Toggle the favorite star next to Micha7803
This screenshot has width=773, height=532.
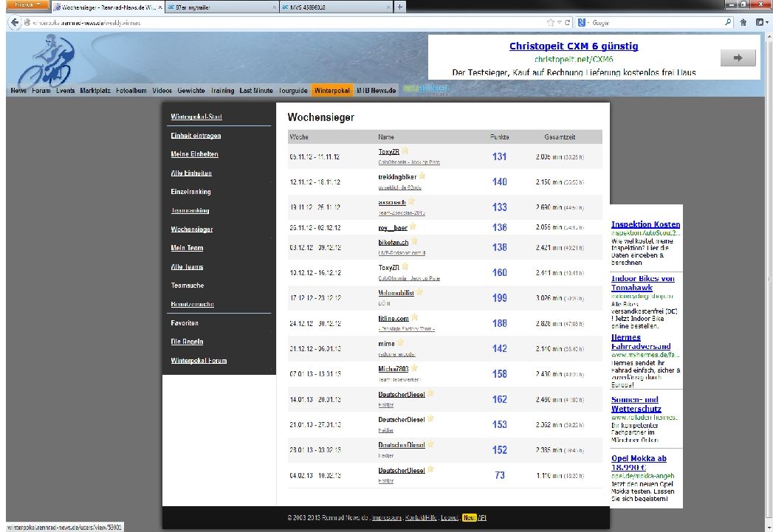coord(414,367)
